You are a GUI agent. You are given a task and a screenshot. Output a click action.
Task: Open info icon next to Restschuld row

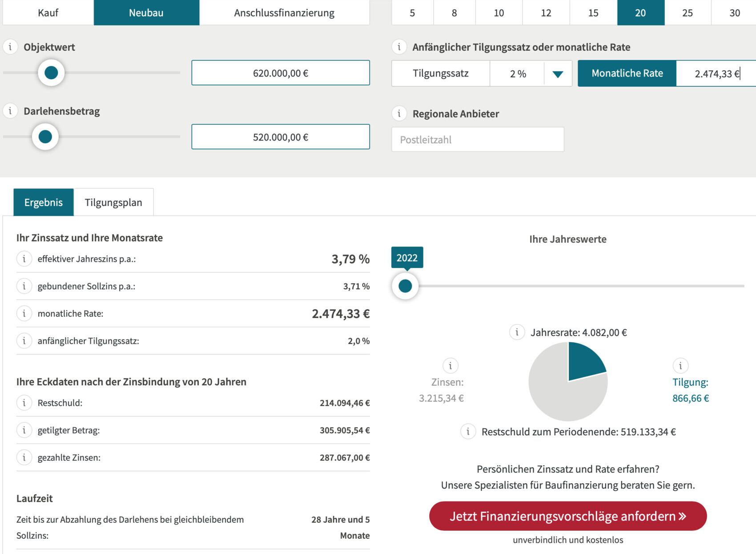[x=24, y=403]
